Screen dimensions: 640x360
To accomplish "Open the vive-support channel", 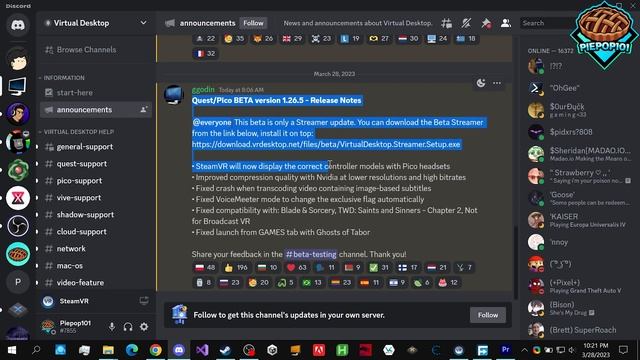I will (96, 198).
